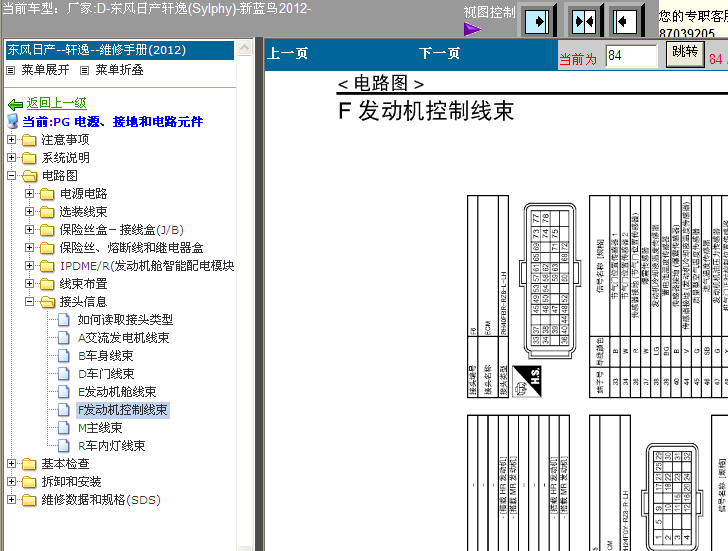Click the 当前:PG 电源、接地和电路元件 heading

(x=113, y=122)
